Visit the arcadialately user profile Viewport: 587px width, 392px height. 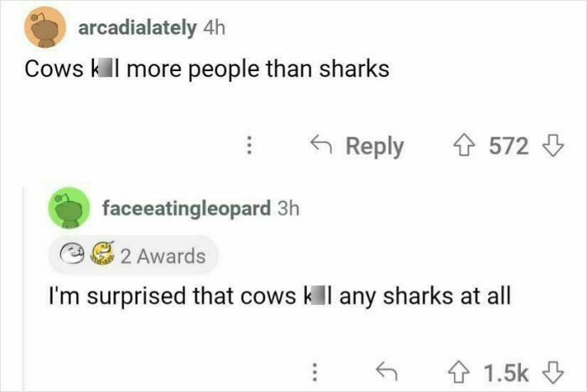click(137, 28)
